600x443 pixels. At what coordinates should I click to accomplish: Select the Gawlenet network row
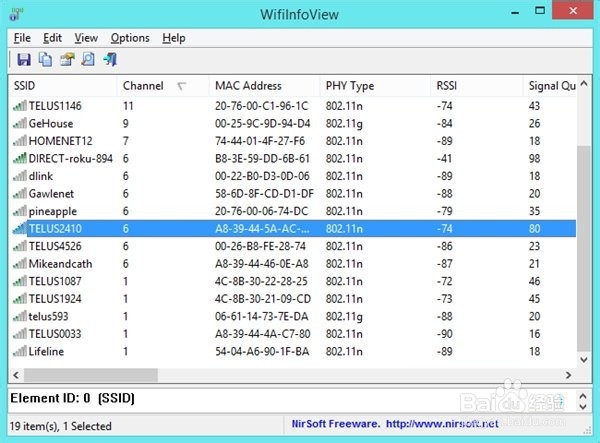[293, 194]
